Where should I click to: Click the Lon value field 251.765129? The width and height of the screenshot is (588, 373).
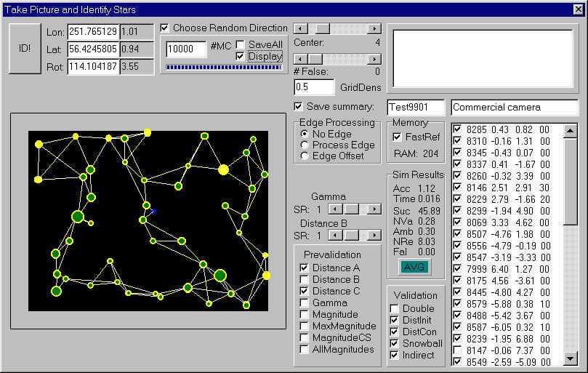93,32
